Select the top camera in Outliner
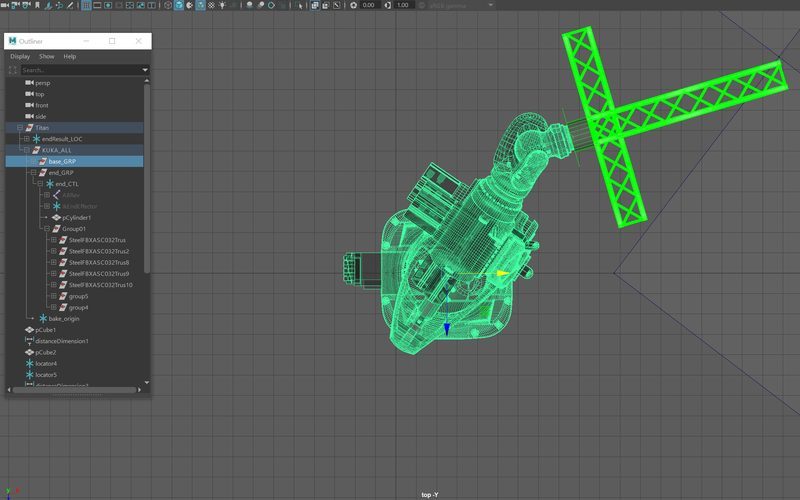This screenshot has height=500, width=800. (x=40, y=94)
